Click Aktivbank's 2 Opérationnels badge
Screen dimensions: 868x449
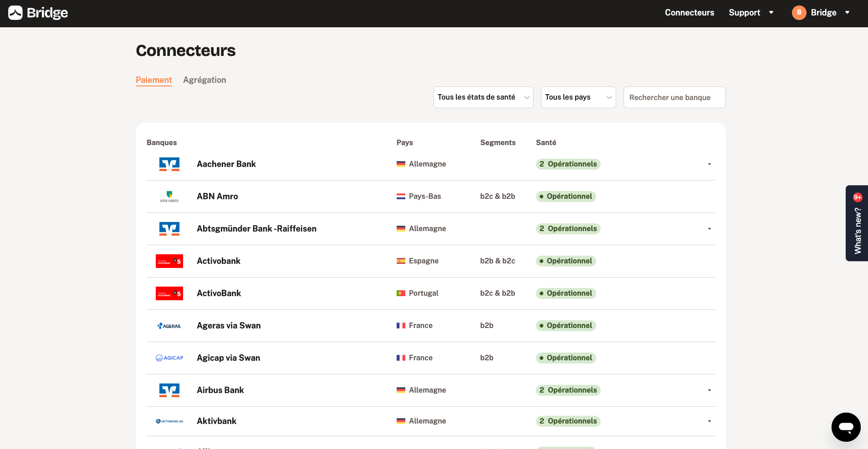click(568, 421)
